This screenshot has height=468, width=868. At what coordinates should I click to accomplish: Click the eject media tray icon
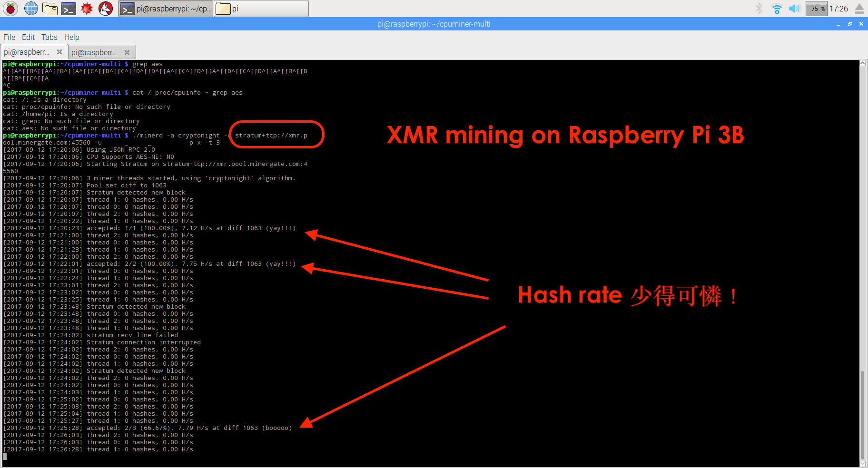point(859,9)
